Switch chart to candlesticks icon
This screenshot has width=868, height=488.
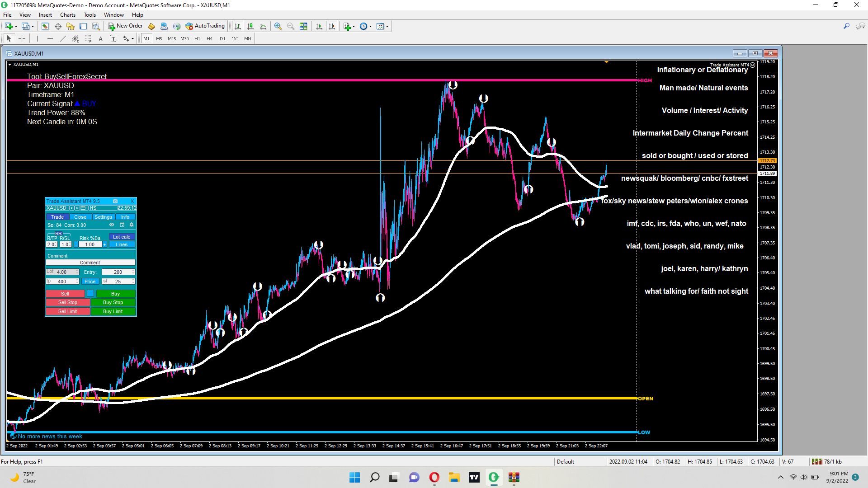tap(250, 26)
